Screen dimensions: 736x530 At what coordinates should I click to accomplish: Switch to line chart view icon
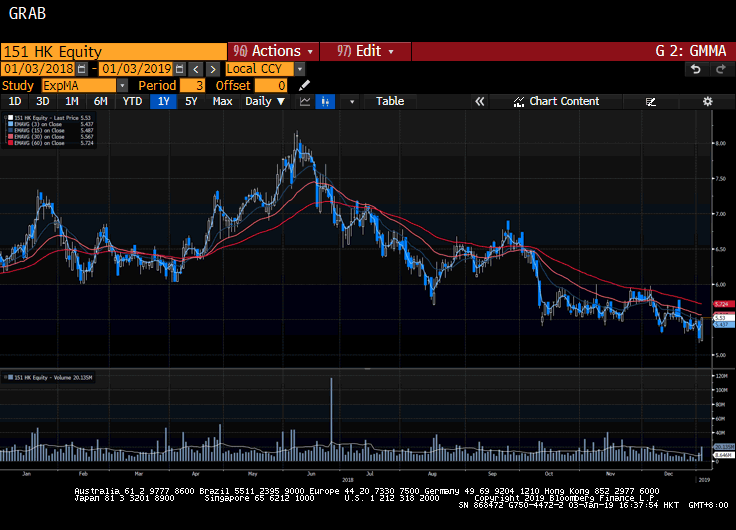(305, 101)
